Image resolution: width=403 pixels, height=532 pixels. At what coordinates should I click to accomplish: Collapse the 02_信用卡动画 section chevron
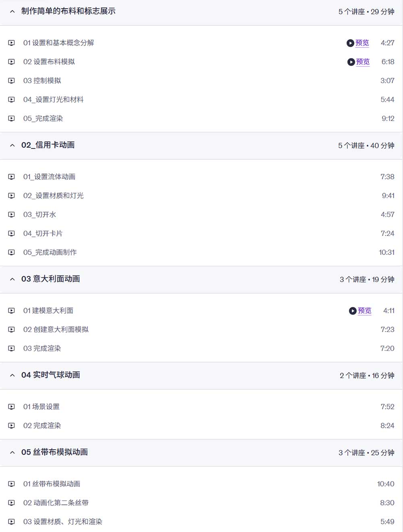pyautogui.click(x=12, y=145)
